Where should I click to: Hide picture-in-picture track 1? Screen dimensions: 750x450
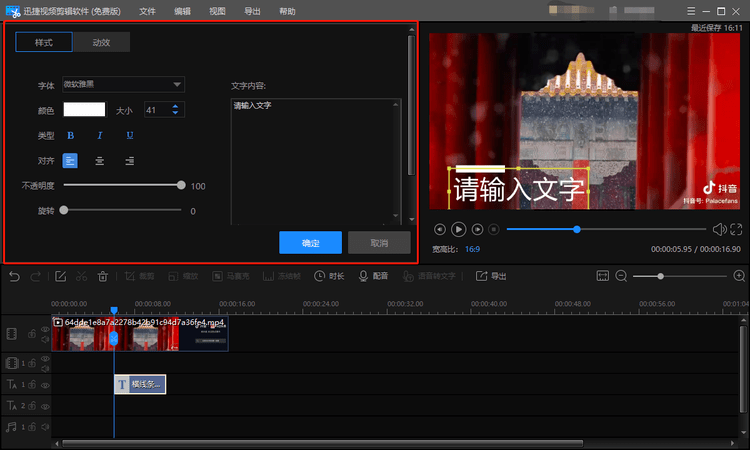click(x=45, y=359)
